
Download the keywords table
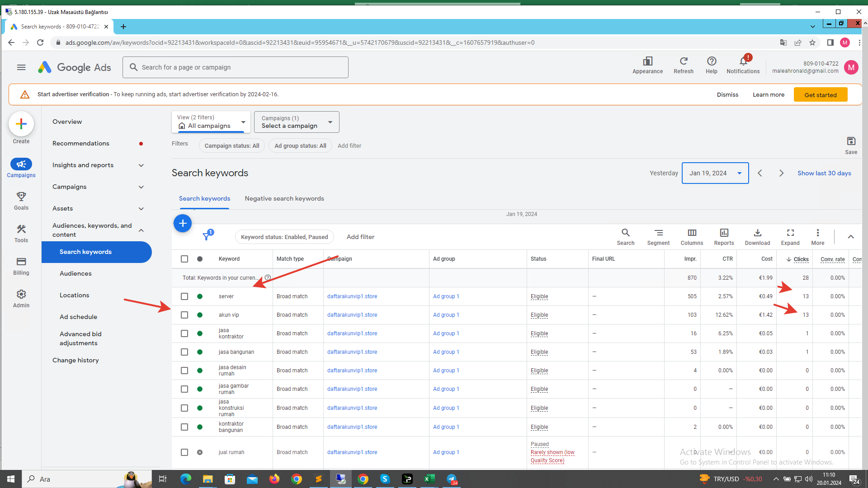point(757,237)
